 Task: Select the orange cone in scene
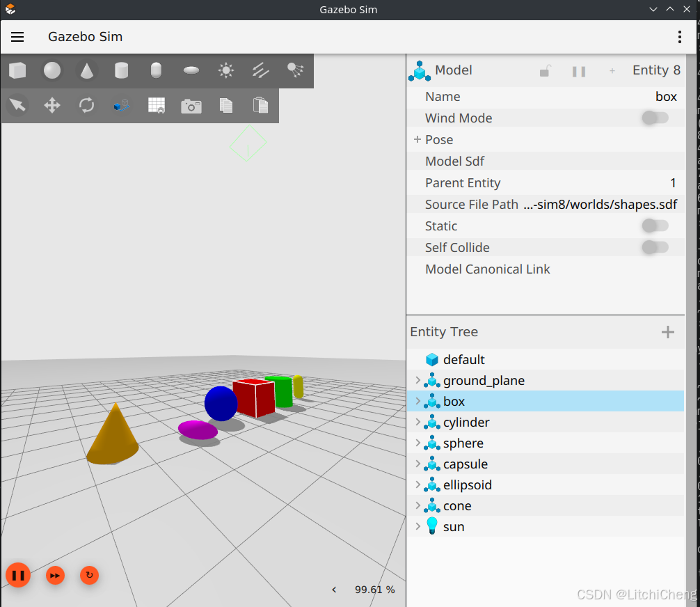(x=113, y=434)
